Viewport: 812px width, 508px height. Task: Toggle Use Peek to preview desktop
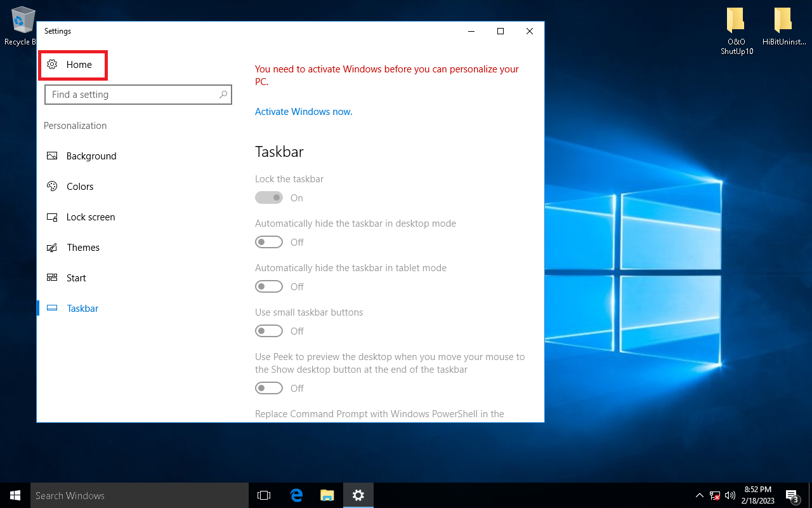pyautogui.click(x=269, y=389)
